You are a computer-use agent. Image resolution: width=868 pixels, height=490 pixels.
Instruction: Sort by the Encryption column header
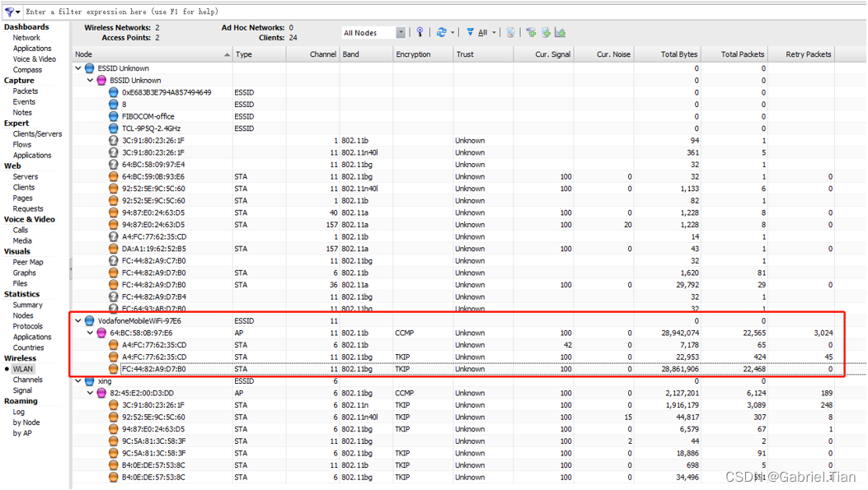coord(422,54)
